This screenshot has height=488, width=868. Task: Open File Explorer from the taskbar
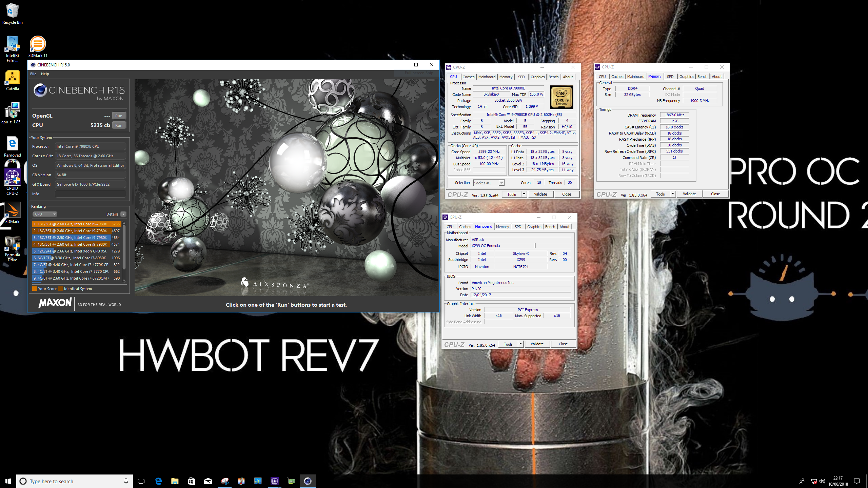175,481
